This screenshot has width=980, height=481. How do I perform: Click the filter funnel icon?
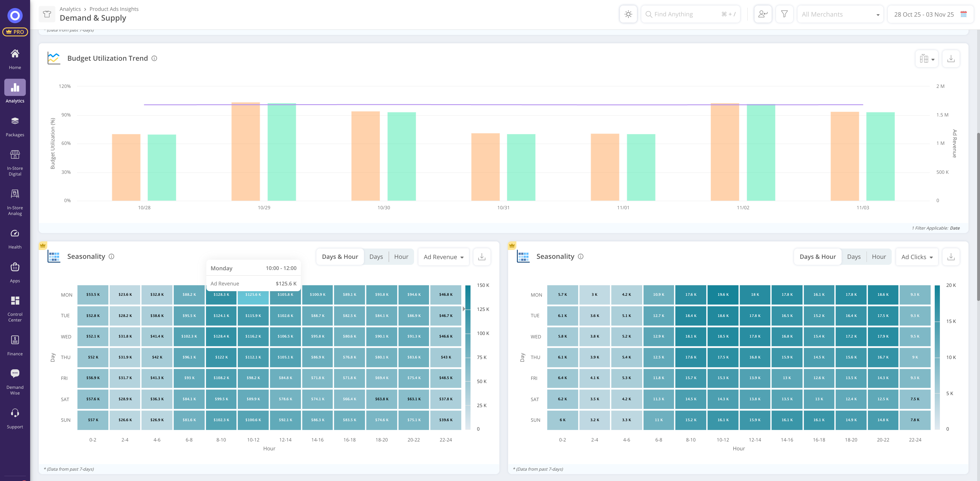point(784,14)
